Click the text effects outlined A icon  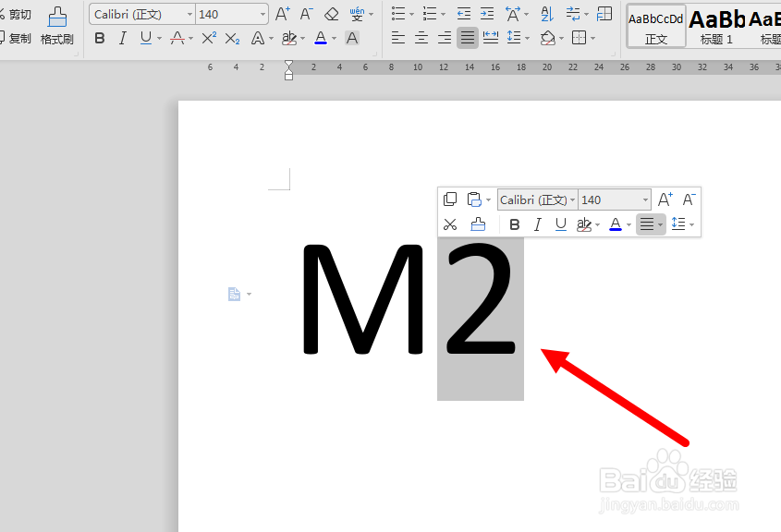point(258,38)
